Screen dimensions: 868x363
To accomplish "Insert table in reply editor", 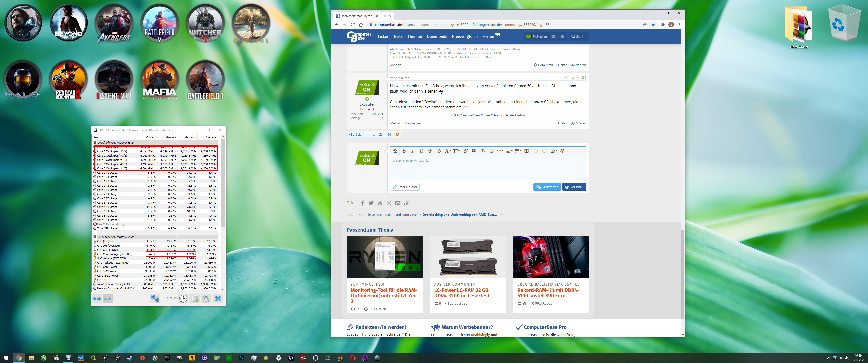I will pos(526,151).
